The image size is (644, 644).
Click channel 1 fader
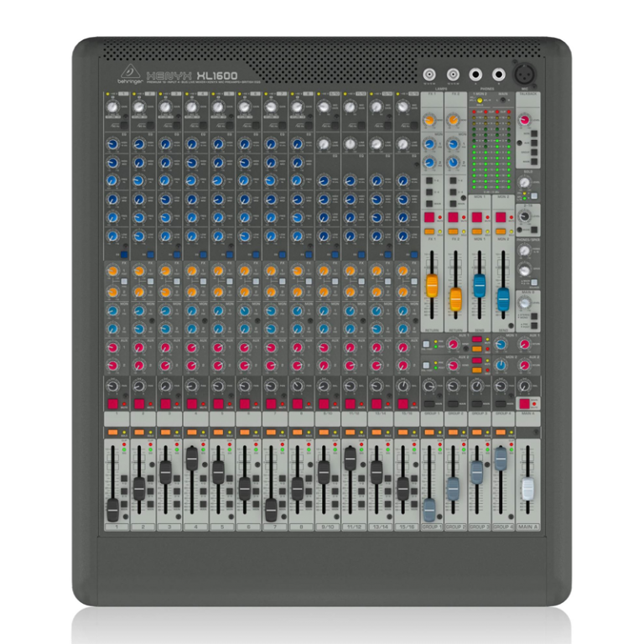click(112, 510)
